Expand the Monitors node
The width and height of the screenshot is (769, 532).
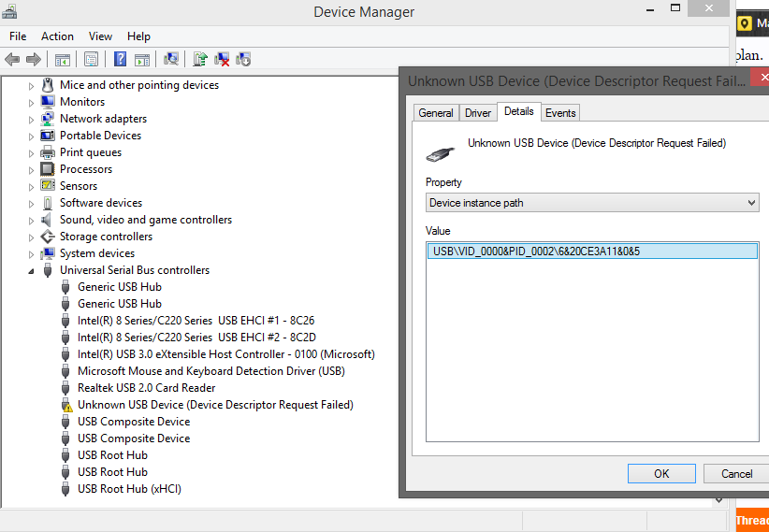tap(32, 103)
